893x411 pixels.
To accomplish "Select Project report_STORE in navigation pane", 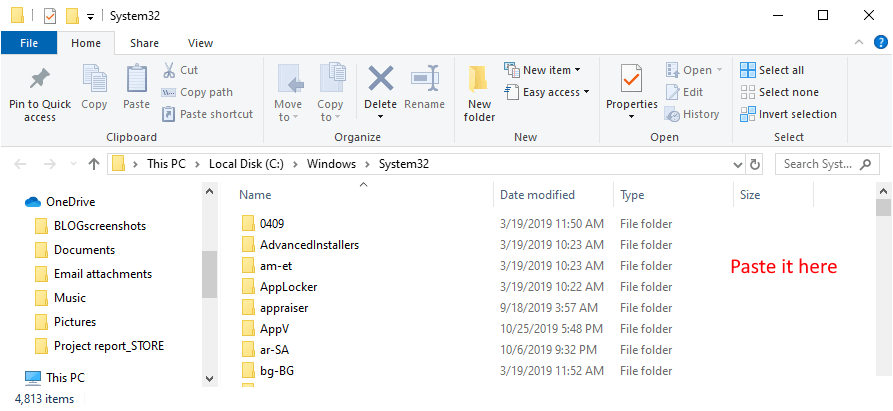I will pos(99,346).
